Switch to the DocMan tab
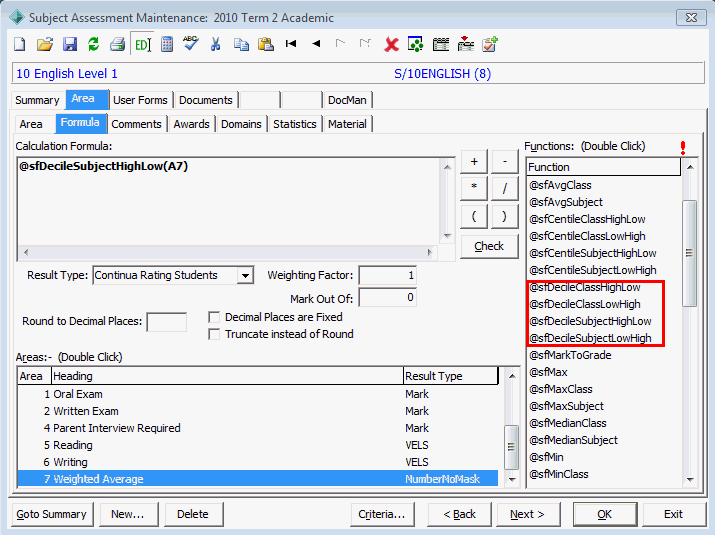The height and width of the screenshot is (535, 715). 347,100
